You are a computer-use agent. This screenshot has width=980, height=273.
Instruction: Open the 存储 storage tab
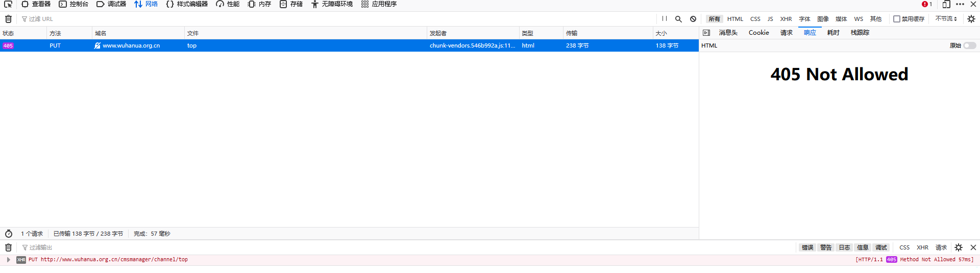[x=291, y=4]
